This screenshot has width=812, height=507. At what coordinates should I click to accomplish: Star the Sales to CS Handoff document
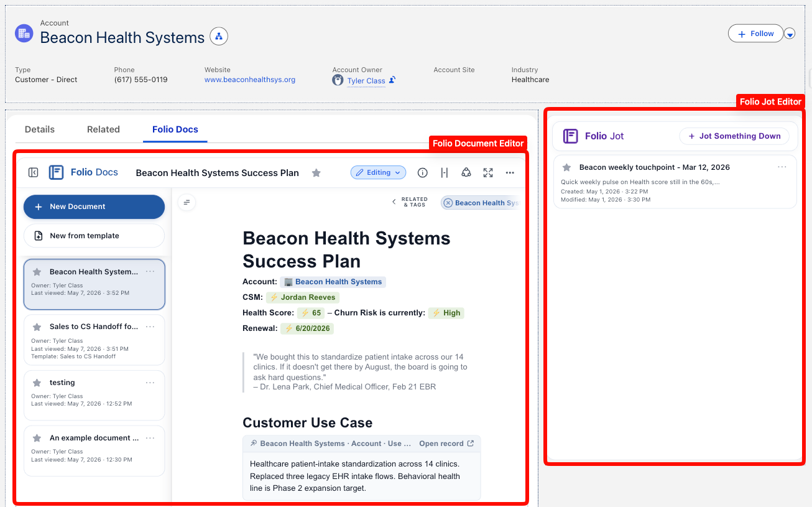[37, 327]
